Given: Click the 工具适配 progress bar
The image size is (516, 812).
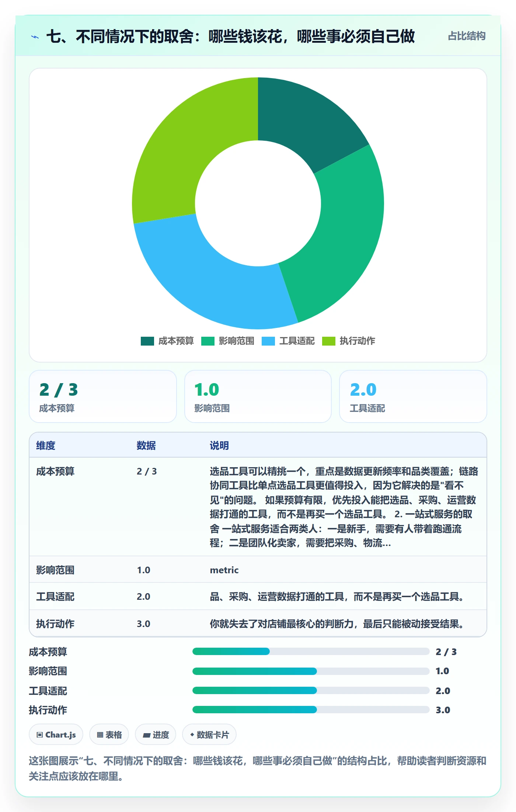Looking at the screenshot, I should [311, 690].
